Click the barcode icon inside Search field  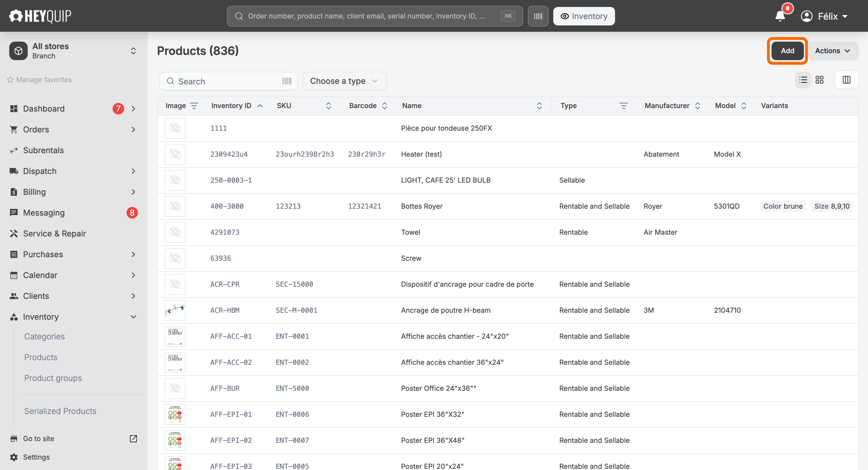(x=287, y=81)
